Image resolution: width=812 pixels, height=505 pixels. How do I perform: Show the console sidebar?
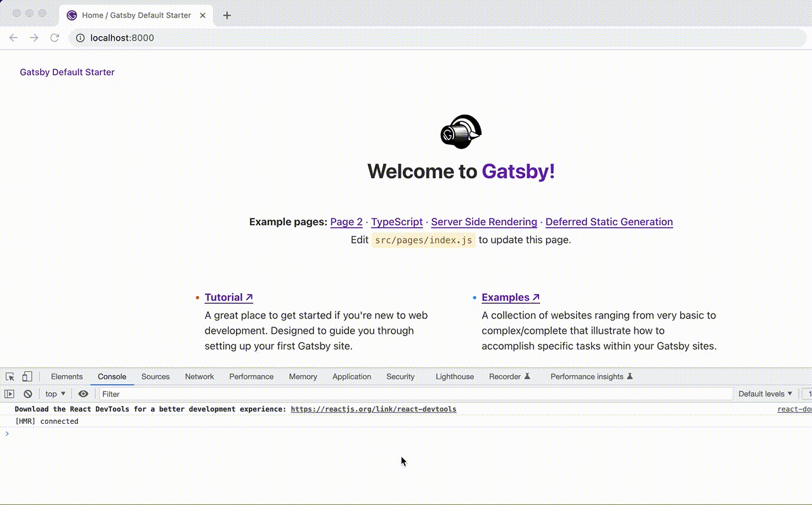click(x=10, y=394)
